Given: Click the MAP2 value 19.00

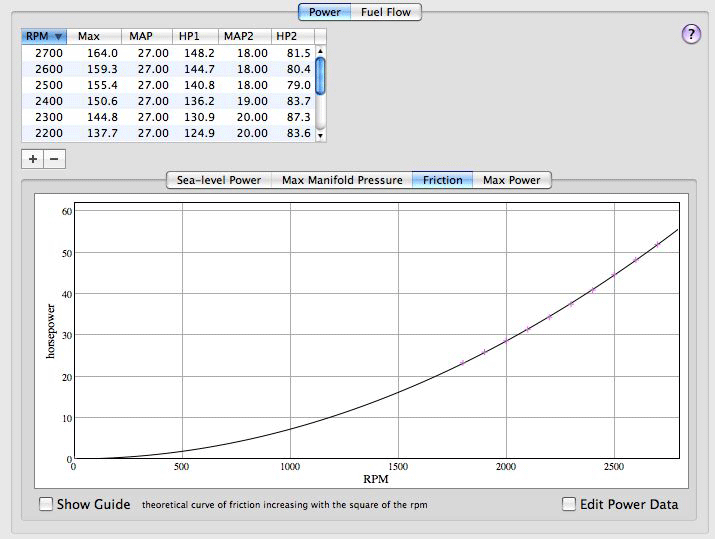Looking at the screenshot, I should 252,101.
